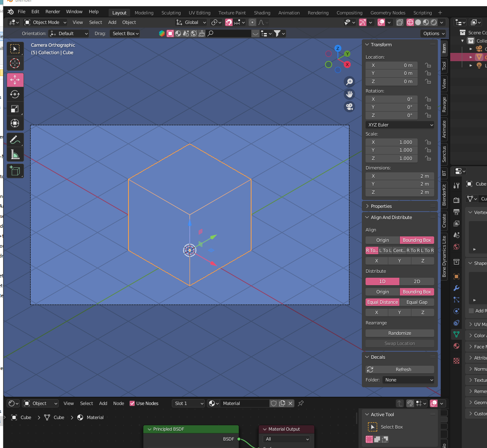
Task: Toggle camera view in viewport
Action: (x=349, y=107)
